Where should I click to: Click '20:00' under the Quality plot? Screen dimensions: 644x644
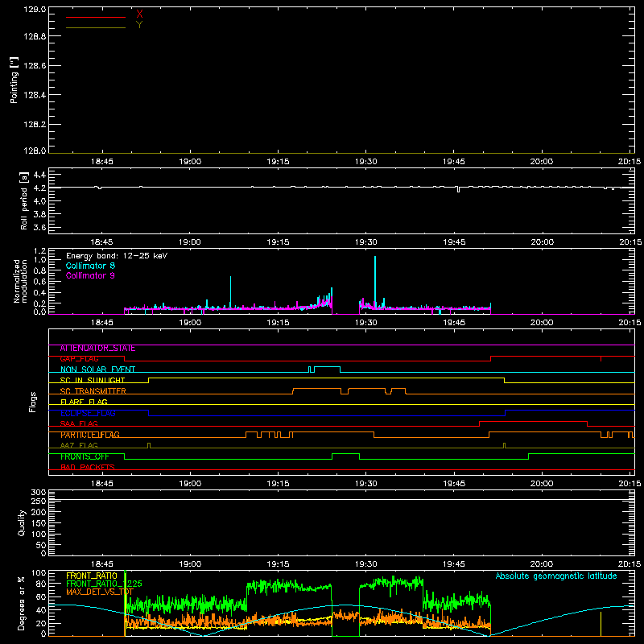tap(542, 564)
